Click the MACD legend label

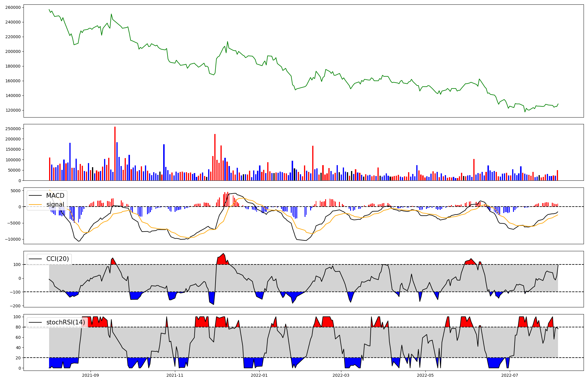click(55, 196)
